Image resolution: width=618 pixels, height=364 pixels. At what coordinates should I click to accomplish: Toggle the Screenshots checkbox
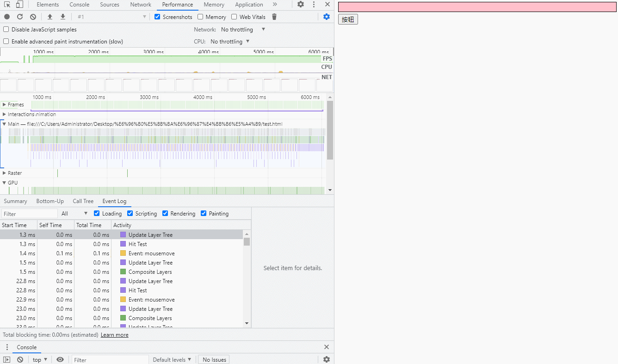tap(157, 17)
